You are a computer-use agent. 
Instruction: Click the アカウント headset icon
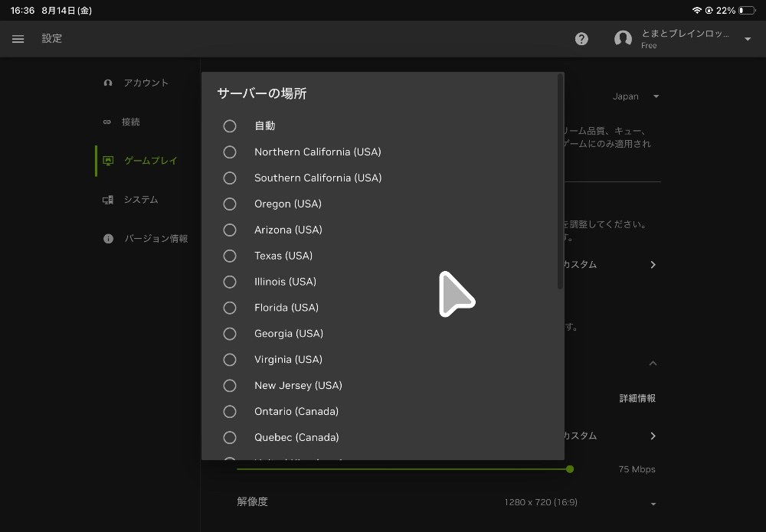click(x=108, y=83)
